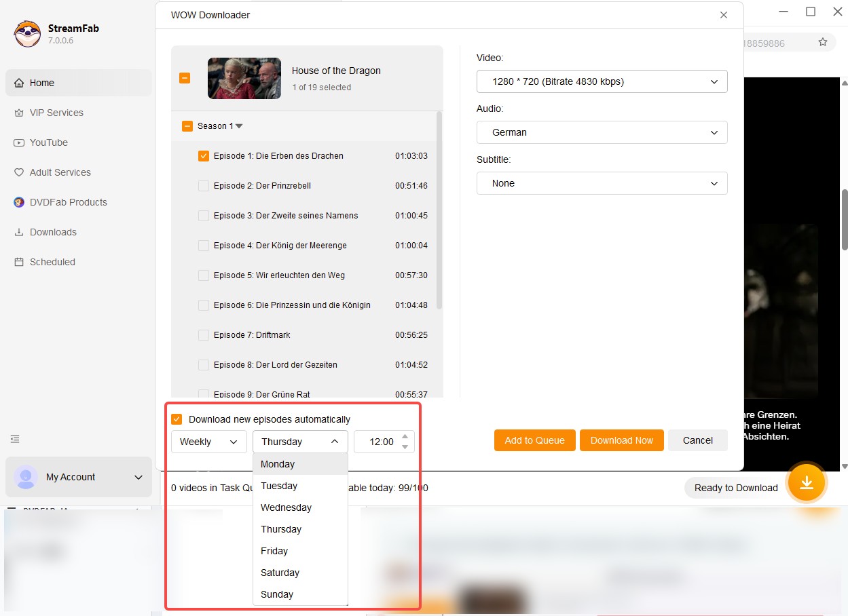848x616 pixels.
Task: Select VIP Services in the sidebar
Action: tap(56, 113)
